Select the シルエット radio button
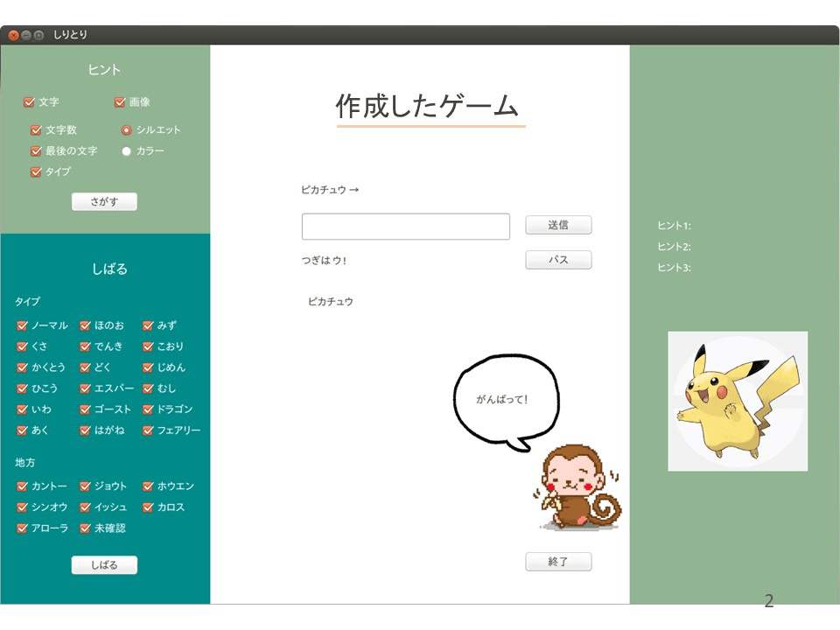The image size is (840, 630). coord(126,130)
